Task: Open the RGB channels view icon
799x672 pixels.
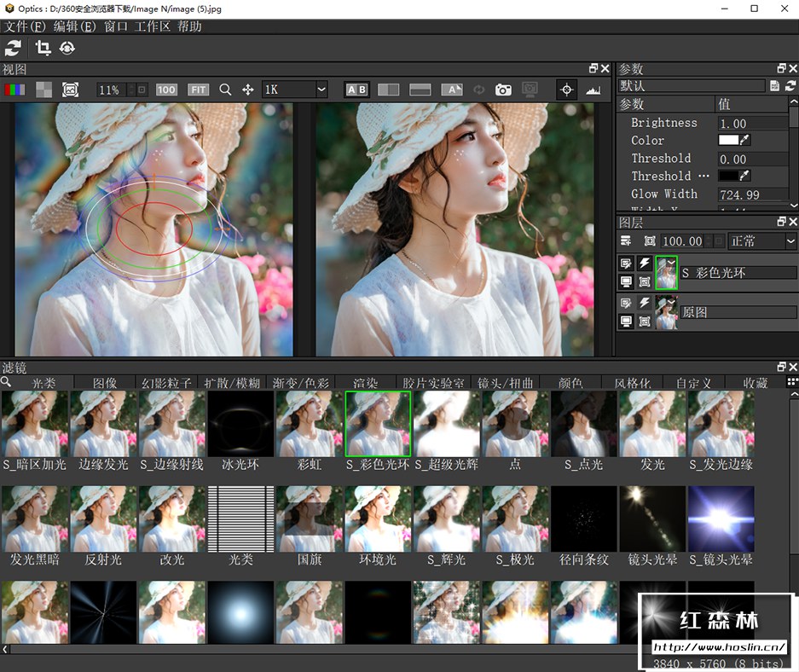Action: [14, 90]
